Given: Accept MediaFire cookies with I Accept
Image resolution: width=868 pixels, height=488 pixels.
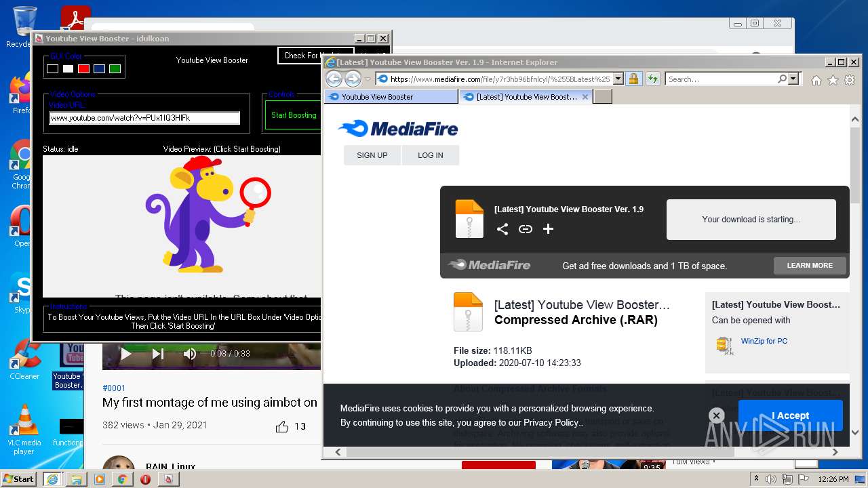Looking at the screenshot, I should click(790, 415).
